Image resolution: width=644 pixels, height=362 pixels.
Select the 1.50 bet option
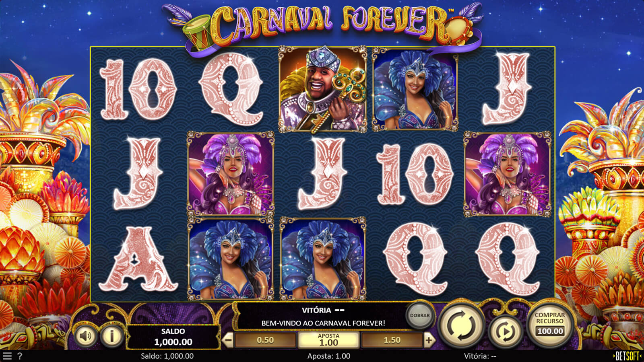392,340
